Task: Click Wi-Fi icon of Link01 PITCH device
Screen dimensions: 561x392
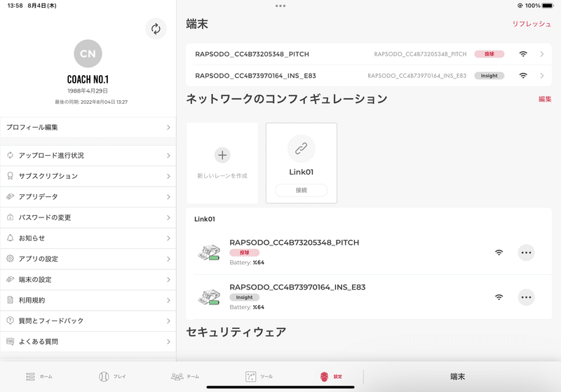Action: click(499, 252)
